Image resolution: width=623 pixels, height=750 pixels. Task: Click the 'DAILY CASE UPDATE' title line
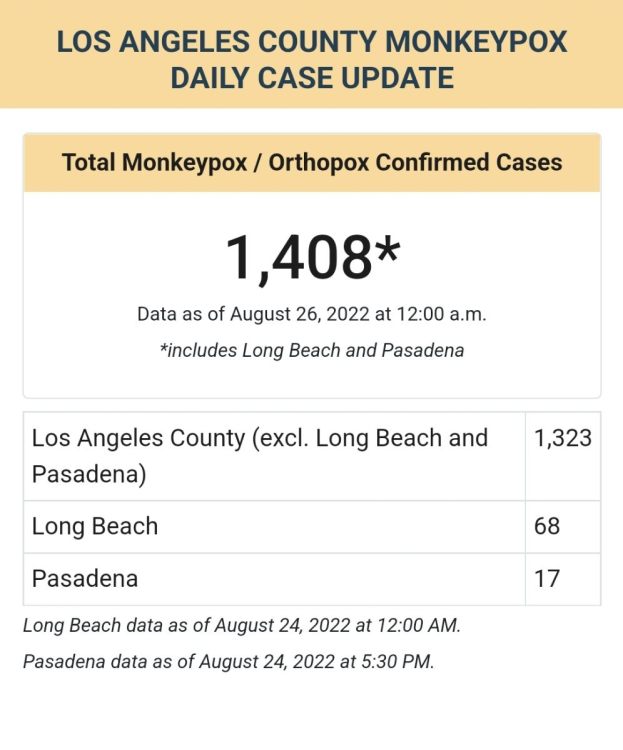[x=311, y=77]
